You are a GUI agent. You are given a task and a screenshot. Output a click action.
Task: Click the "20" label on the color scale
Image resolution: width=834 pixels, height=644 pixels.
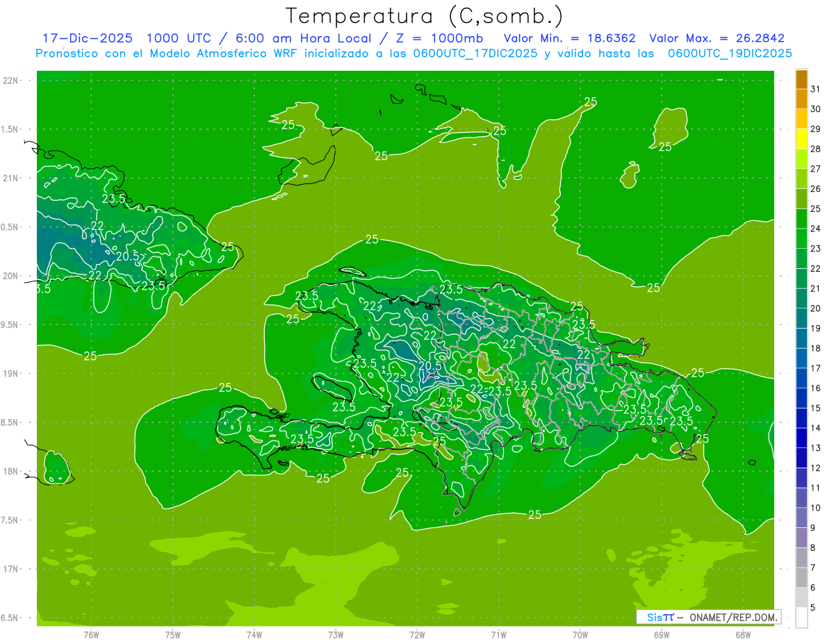click(816, 308)
